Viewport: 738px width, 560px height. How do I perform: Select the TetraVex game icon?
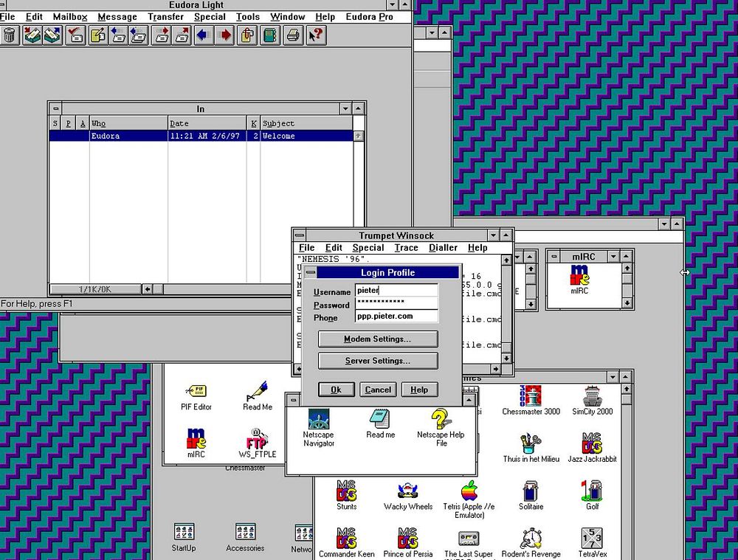[x=592, y=543]
